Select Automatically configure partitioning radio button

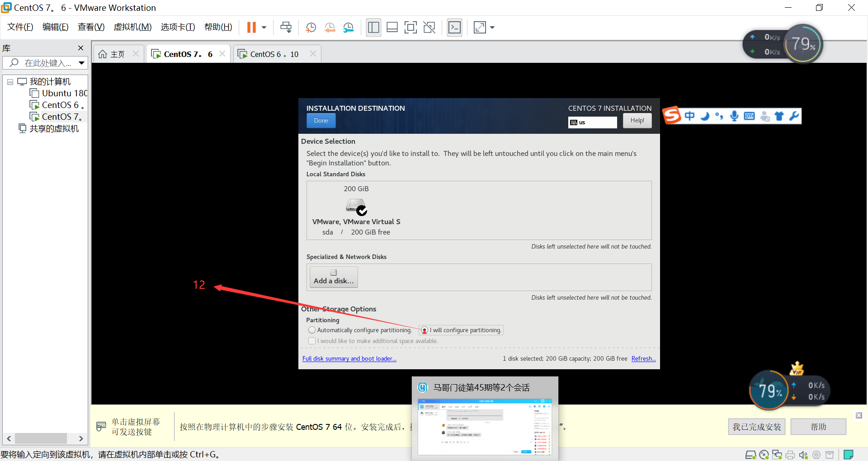[x=312, y=330]
